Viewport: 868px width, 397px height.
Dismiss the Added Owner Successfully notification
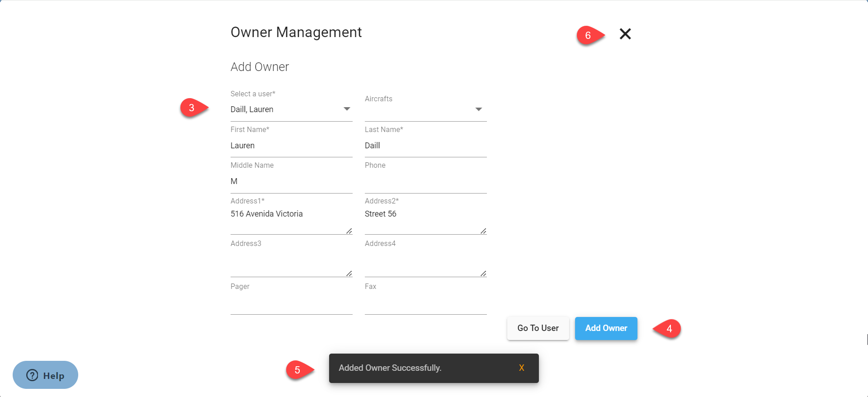[521, 368]
